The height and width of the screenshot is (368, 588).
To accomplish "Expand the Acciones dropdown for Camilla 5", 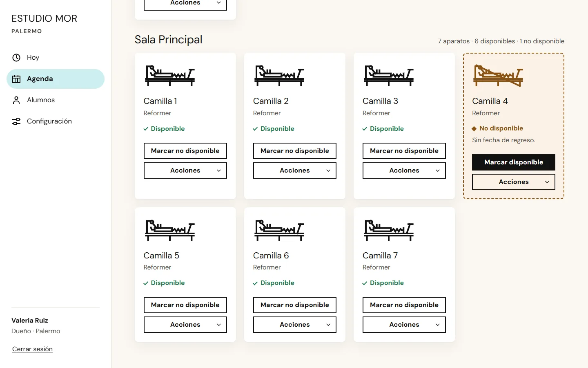I will click(185, 325).
